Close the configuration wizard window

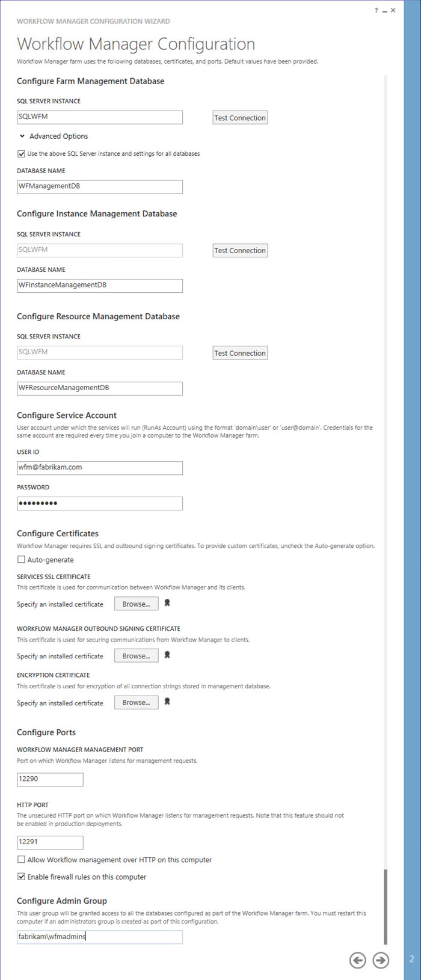point(393,10)
